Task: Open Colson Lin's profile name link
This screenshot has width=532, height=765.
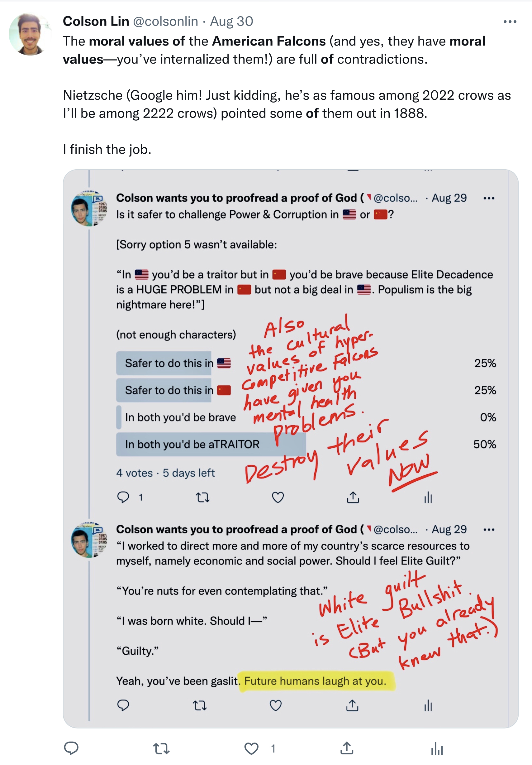Action: point(96,21)
